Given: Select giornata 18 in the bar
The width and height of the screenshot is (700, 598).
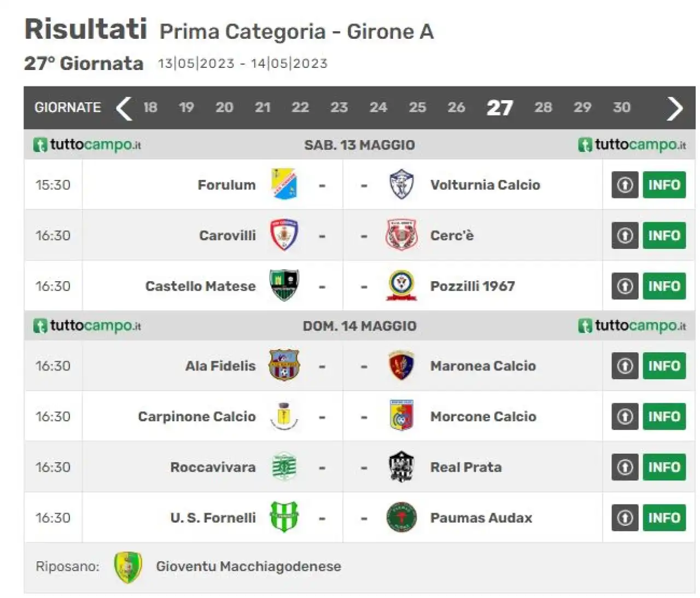Looking at the screenshot, I should point(150,107).
